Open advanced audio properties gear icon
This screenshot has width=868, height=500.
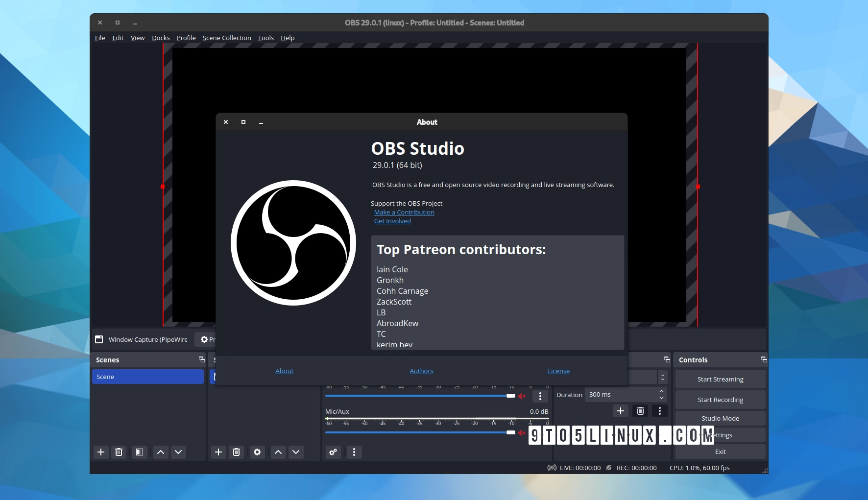pyautogui.click(x=333, y=452)
